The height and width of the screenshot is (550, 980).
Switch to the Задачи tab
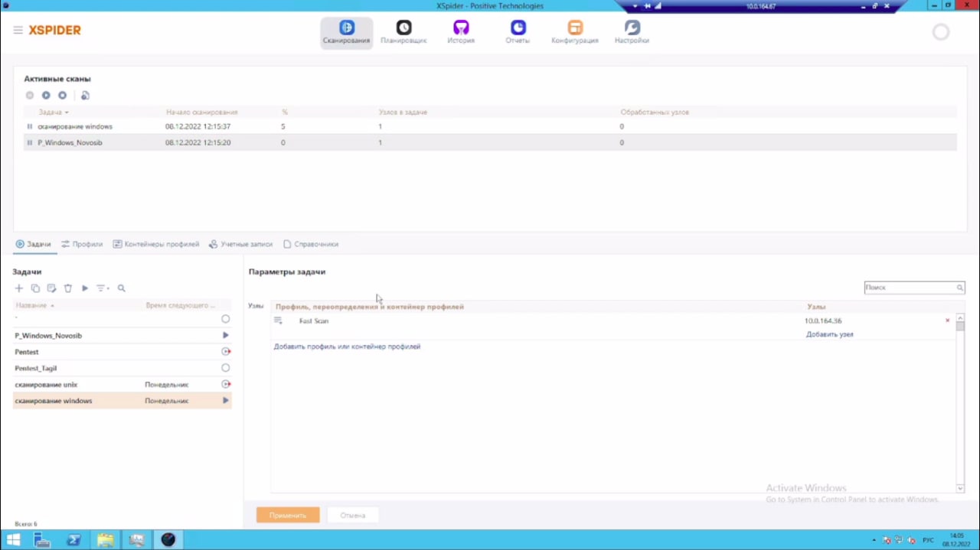pos(33,244)
